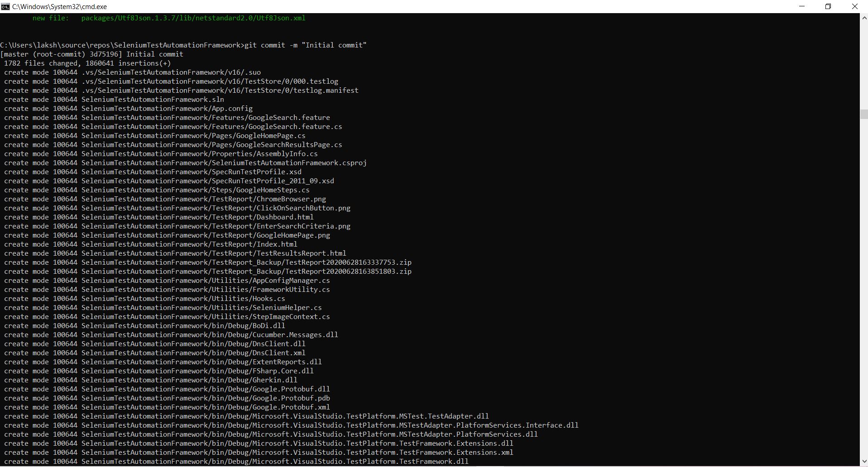Click the MSTest.TestAdapter.dll line
Viewport: 868px width, 467px height.
pyautogui.click(x=247, y=416)
